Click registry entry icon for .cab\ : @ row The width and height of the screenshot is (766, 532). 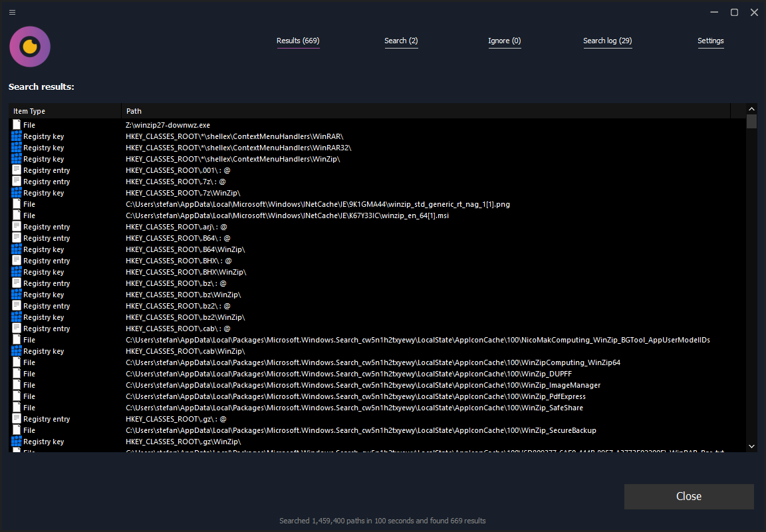(x=17, y=329)
